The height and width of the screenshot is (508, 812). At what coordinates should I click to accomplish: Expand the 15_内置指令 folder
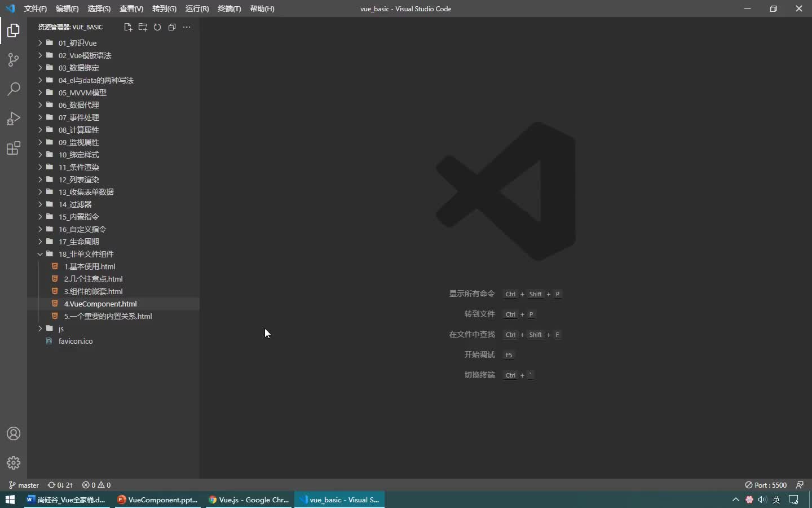pyautogui.click(x=113, y=217)
